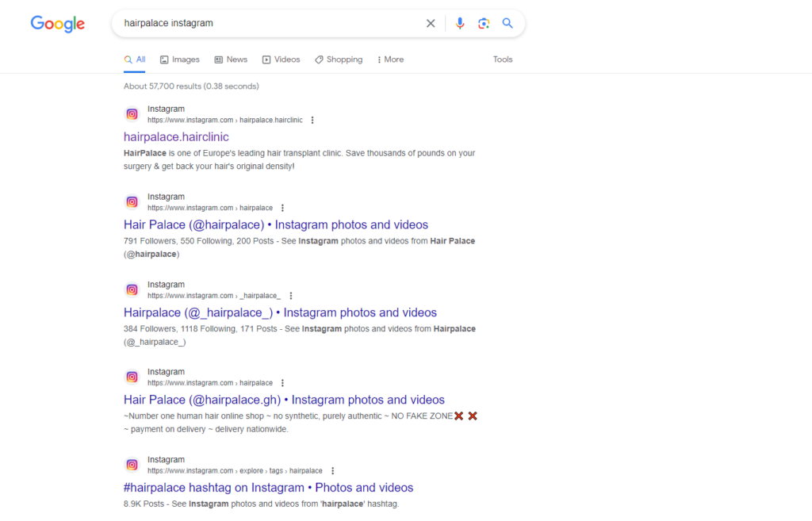The width and height of the screenshot is (812, 521).
Task: Click the Google logo
Action: 57,24
